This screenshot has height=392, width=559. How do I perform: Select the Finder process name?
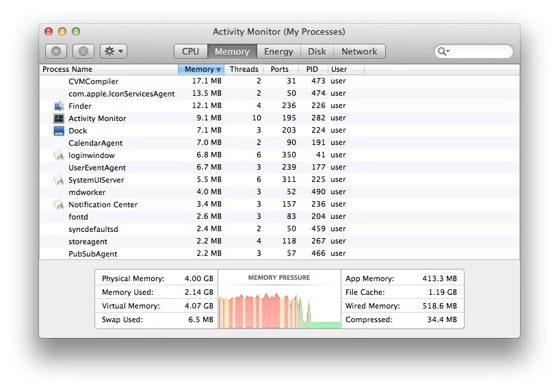pyautogui.click(x=80, y=106)
